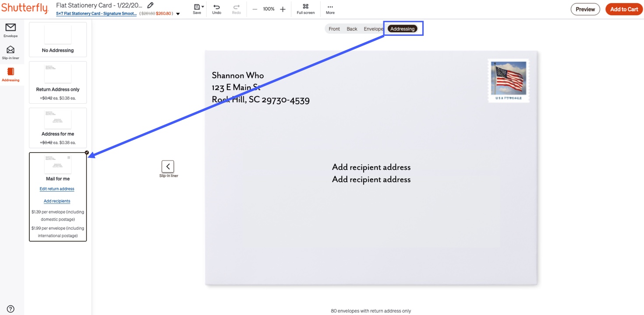The image size is (644, 315).
Task: Zoom out with the minus icon
Action: [x=255, y=9]
